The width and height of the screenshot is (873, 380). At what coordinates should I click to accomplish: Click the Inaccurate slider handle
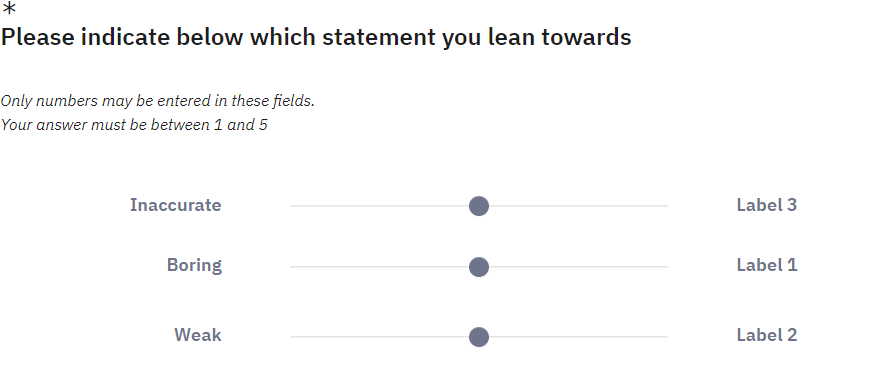(x=479, y=206)
